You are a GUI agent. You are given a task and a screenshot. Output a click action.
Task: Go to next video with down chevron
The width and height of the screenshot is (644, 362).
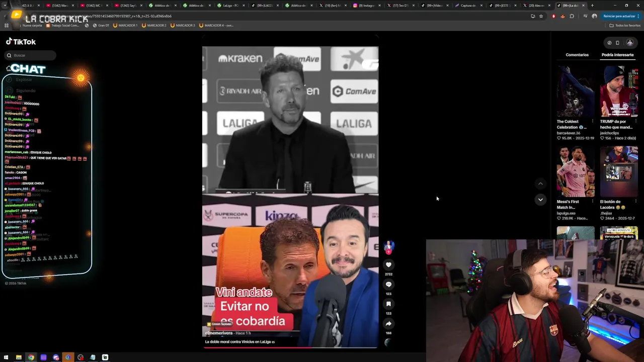540,200
